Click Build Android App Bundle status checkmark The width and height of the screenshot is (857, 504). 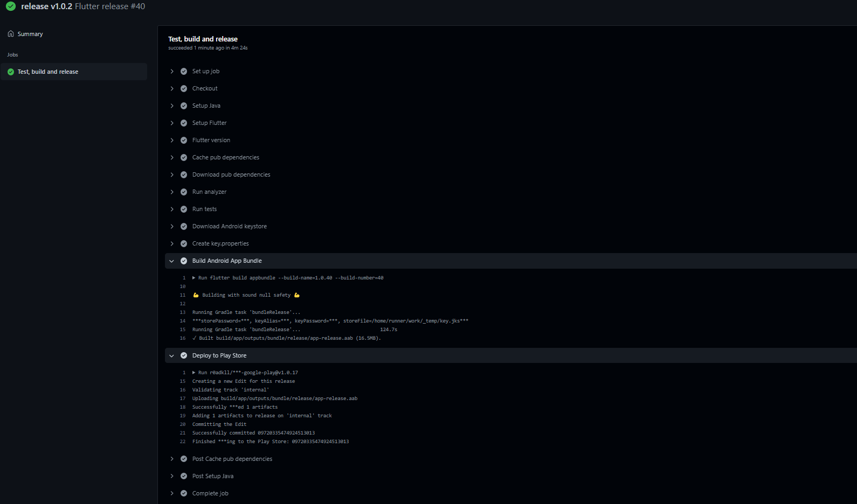(x=184, y=261)
